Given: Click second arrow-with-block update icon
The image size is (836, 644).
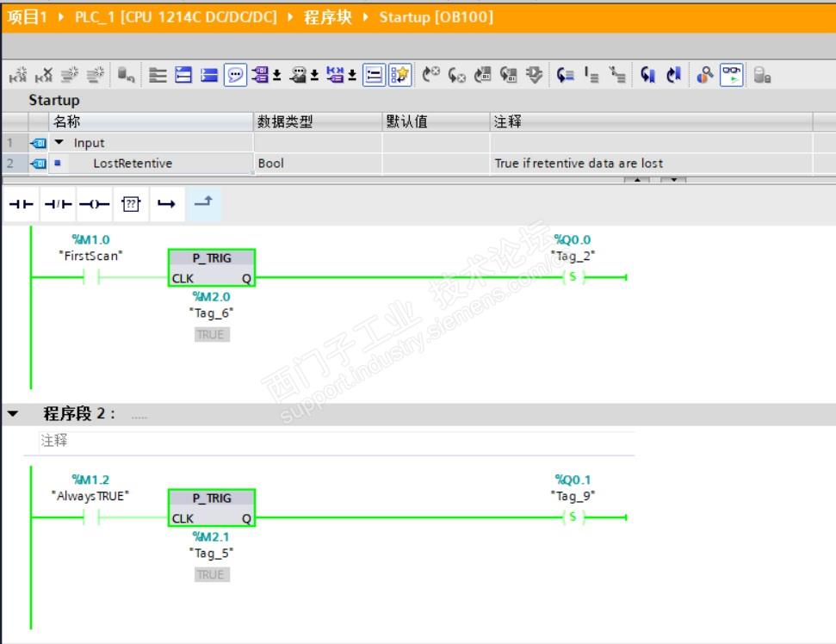Looking at the screenshot, I should pyautogui.click(x=508, y=75).
